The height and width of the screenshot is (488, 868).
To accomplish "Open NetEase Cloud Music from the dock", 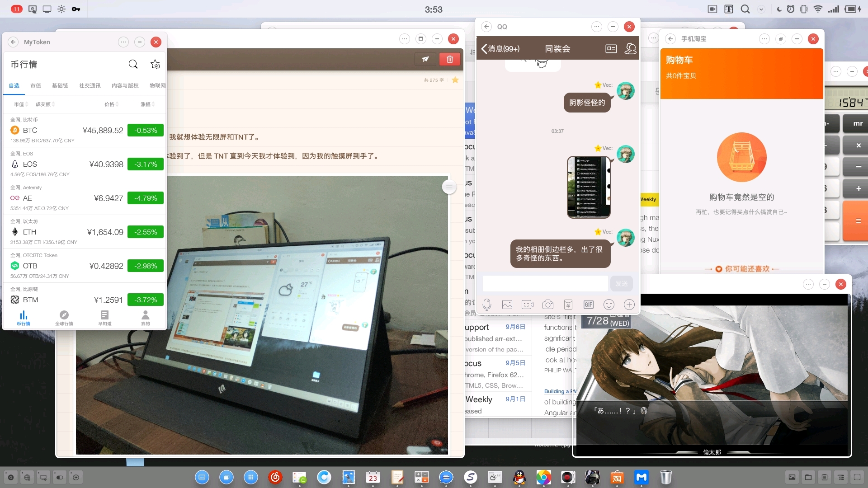I will [275, 477].
